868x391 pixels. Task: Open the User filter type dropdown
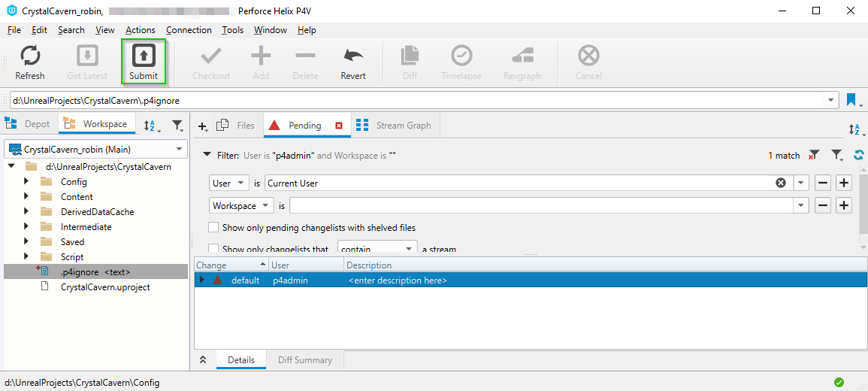(229, 183)
